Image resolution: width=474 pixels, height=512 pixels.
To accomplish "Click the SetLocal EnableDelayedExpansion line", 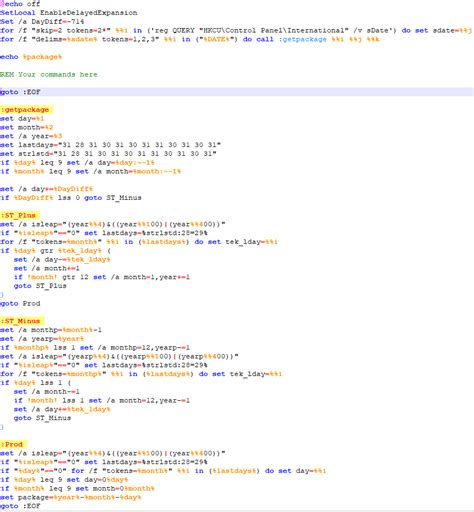I will pyautogui.click(x=69, y=13).
